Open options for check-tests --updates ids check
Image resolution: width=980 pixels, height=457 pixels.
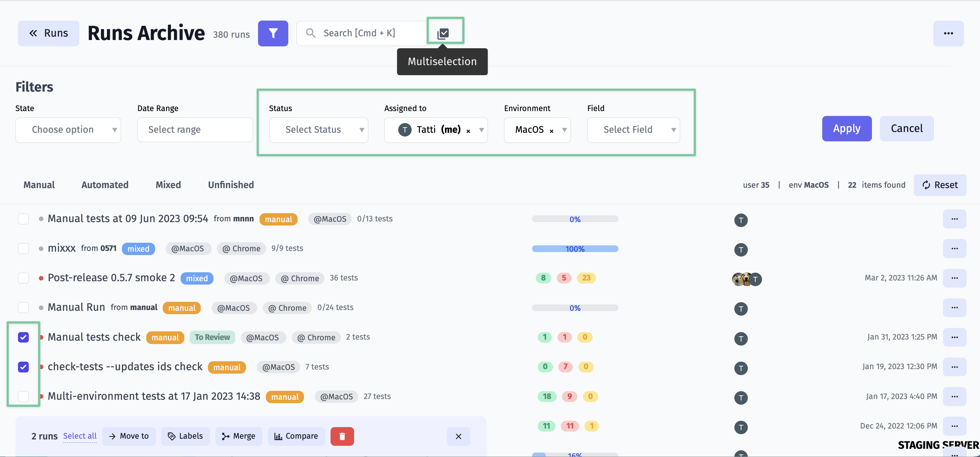click(954, 367)
